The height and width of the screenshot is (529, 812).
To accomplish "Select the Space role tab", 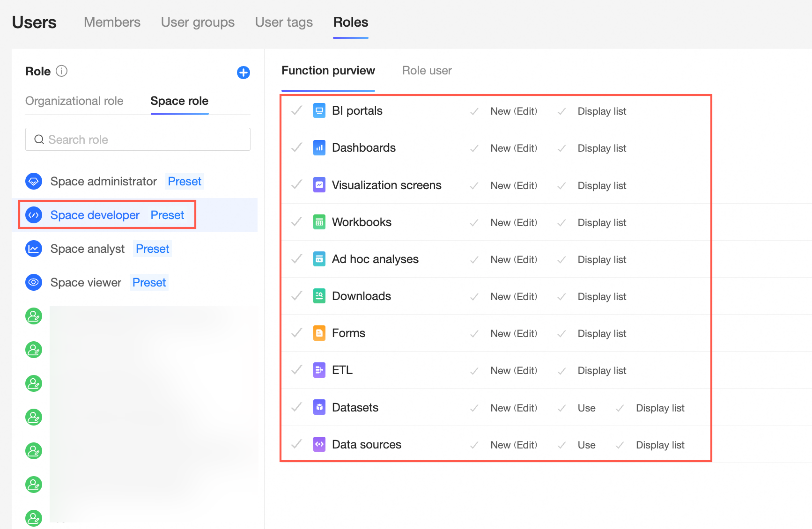I will 179,101.
